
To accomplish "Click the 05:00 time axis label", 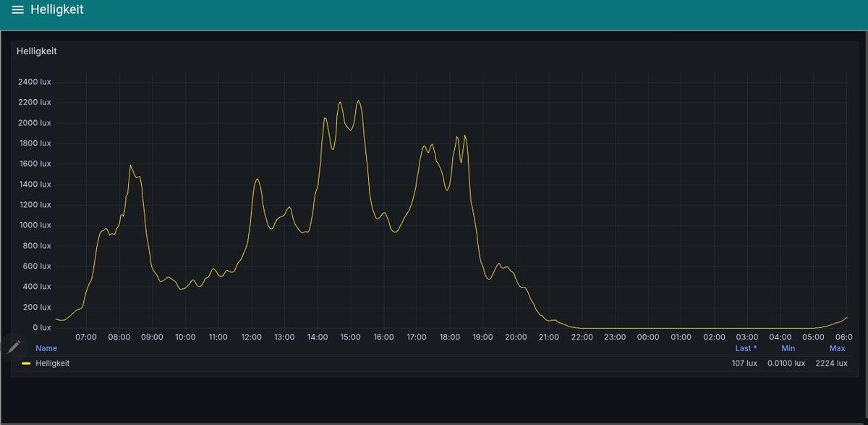I will point(814,337).
